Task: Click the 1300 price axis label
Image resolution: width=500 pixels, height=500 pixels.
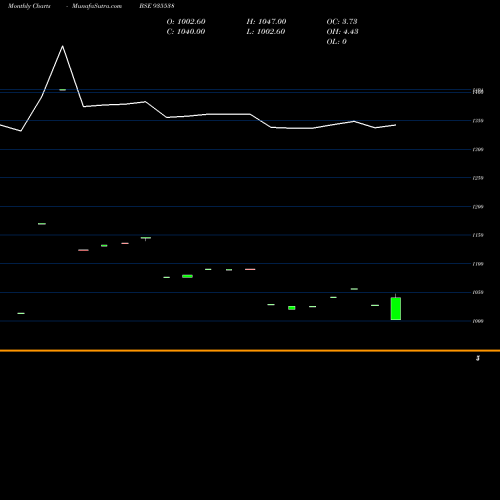Action: point(478,150)
